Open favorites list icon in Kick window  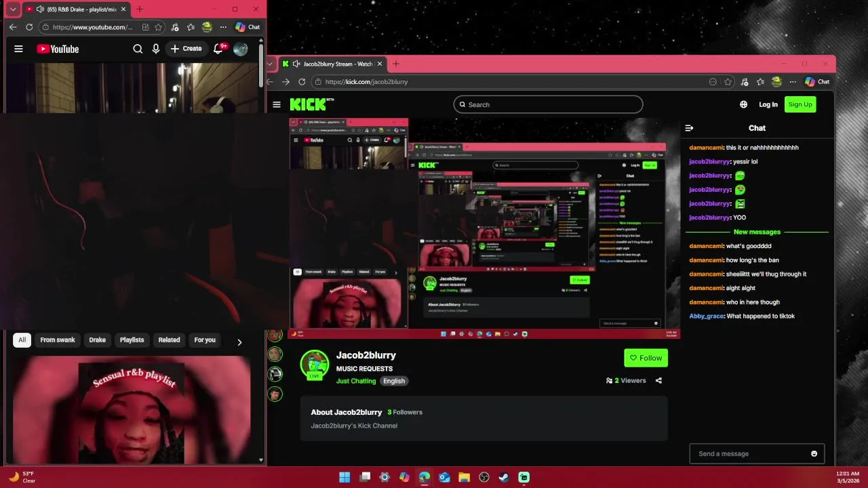760,82
